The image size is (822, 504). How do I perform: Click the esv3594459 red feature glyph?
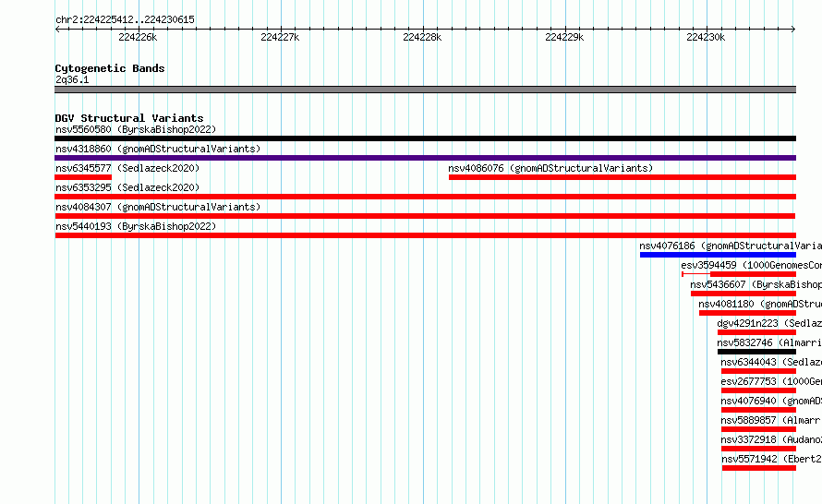pos(739,274)
